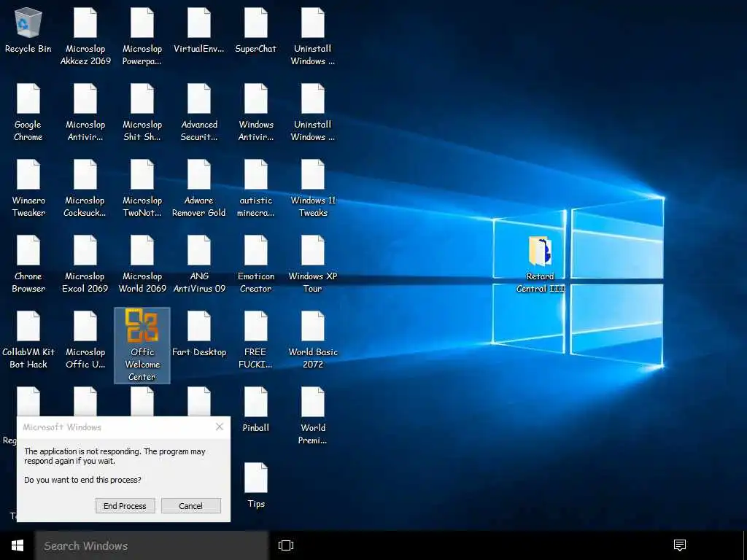Open Microslop World 2069
747x560 pixels.
point(142,264)
